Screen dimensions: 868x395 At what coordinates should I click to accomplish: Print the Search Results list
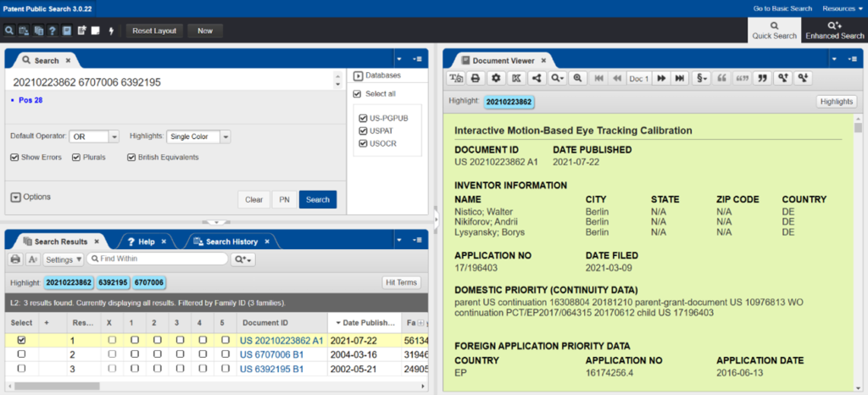coord(15,259)
